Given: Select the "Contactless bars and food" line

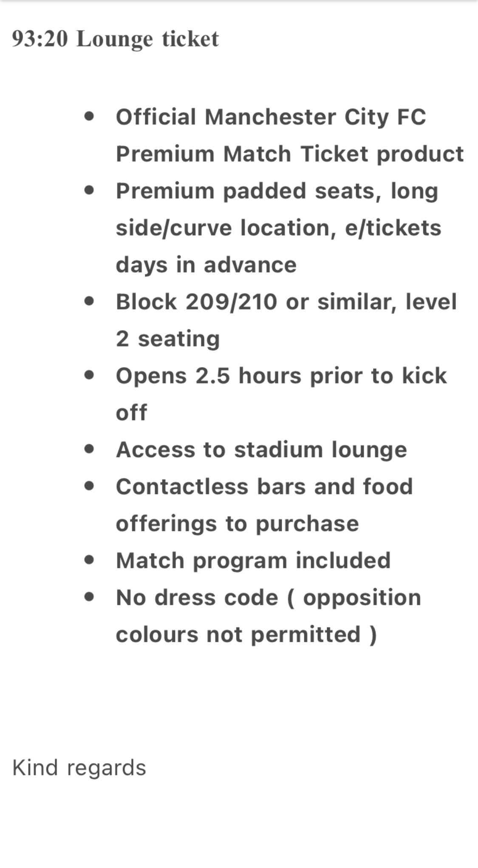Looking at the screenshot, I should pos(264,486).
